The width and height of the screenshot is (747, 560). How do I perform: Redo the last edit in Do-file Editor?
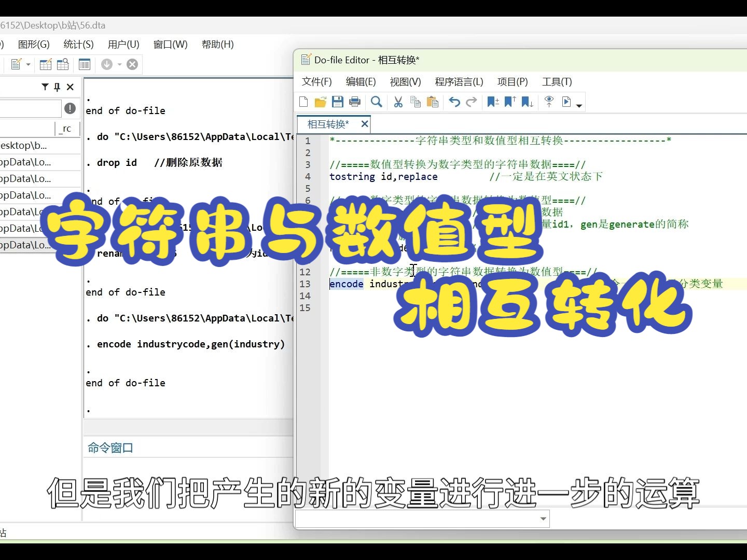(472, 102)
